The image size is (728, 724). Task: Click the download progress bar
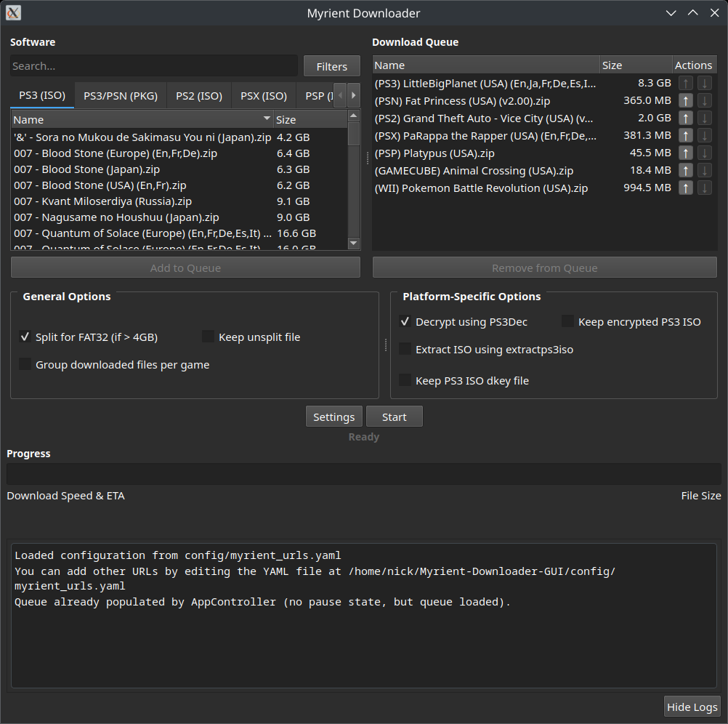[363, 474]
